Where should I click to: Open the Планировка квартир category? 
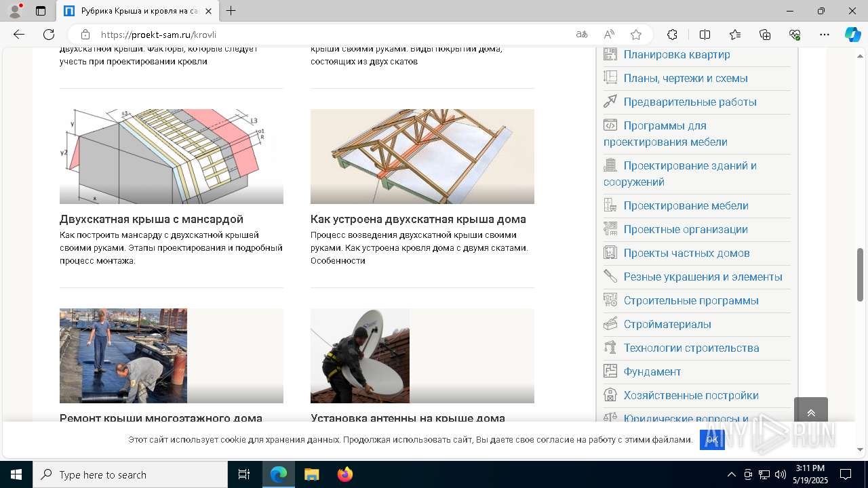click(677, 54)
